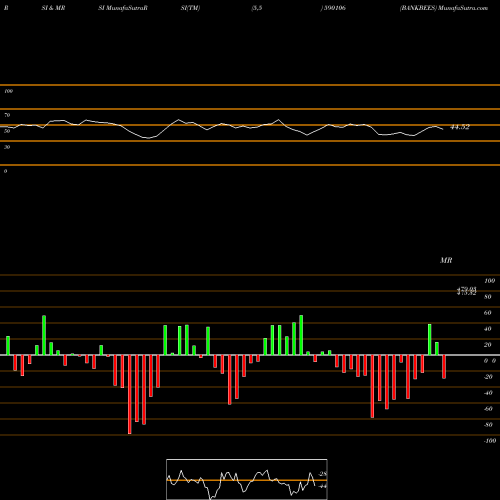Click the '(BANKBEES) MunafaSutra.com' title text
The height and width of the screenshot is (500, 500).
click(x=444, y=8)
